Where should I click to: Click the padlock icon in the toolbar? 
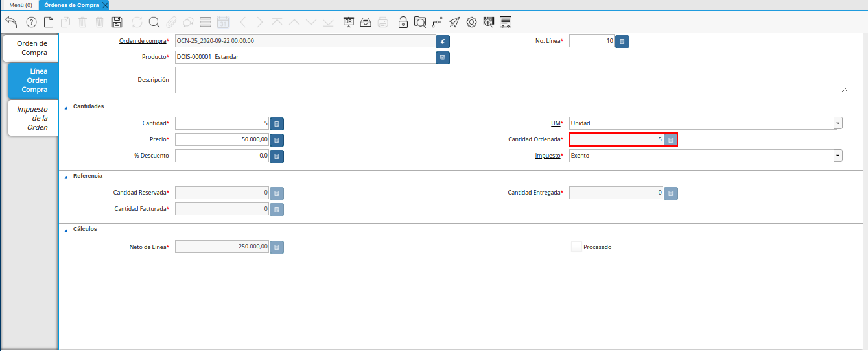click(x=403, y=22)
